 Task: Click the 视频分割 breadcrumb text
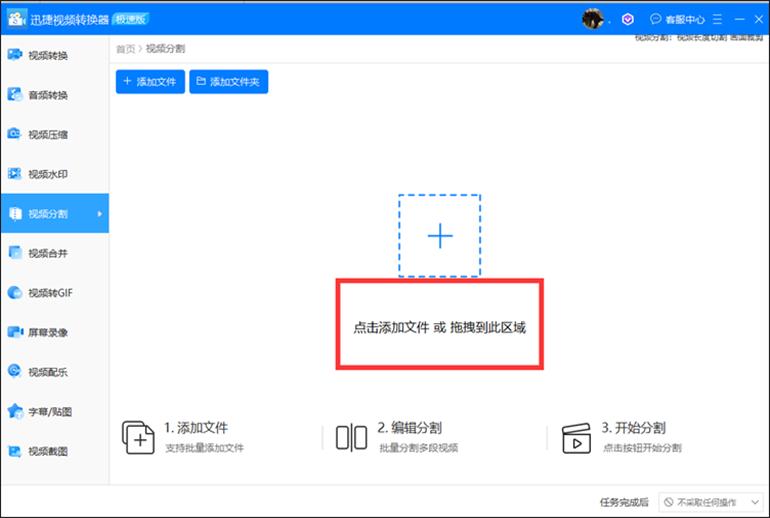tap(165, 49)
